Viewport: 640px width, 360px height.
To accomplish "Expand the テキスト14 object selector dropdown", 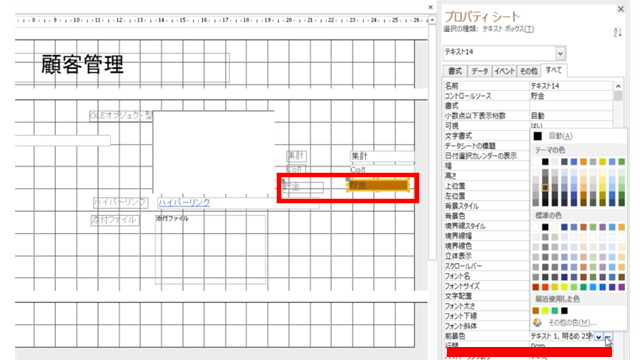I will click(x=560, y=53).
